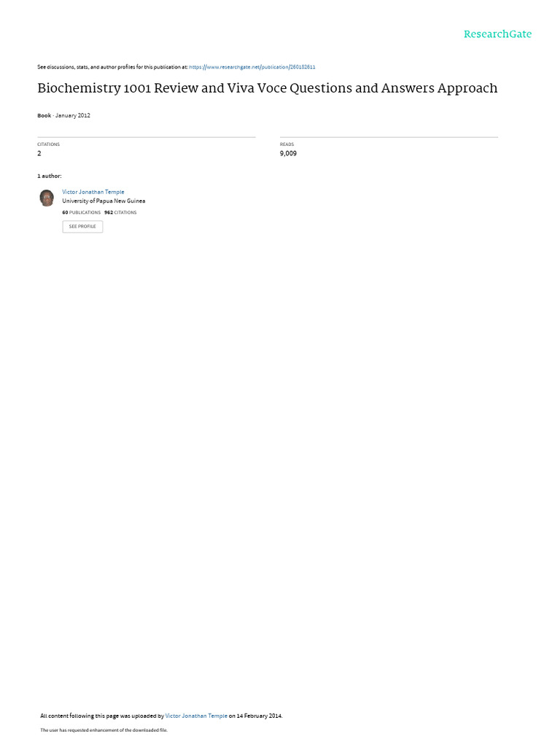Image resolution: width=560 pixels, height=747 pixels.
Task: Click the 962 Citations author stat
Action: (120, 212)
